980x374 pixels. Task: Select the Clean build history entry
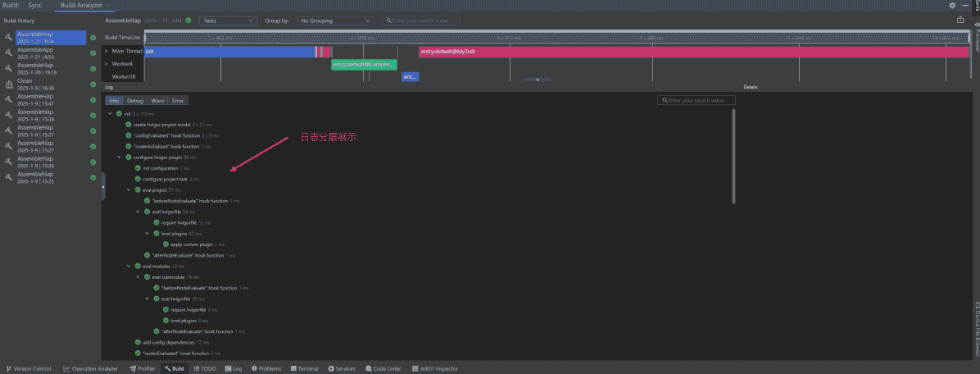(25, 84)
